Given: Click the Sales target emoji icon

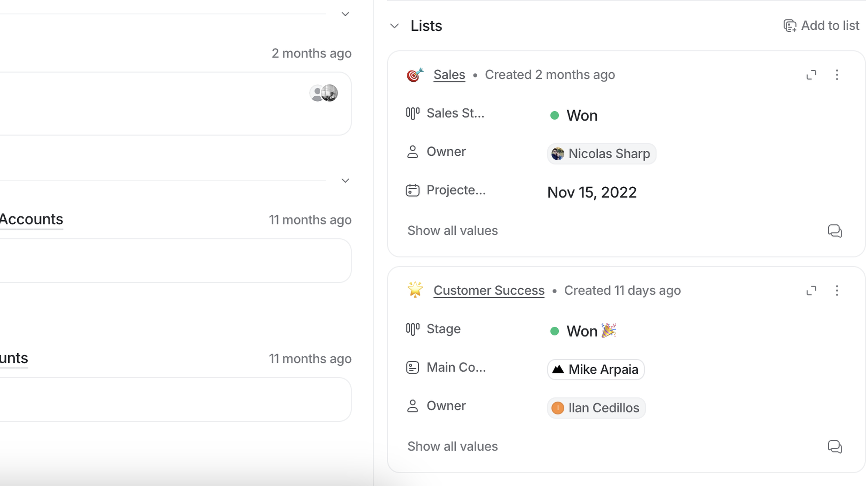Looking at the screenshot, I should [x=415, y=74].
